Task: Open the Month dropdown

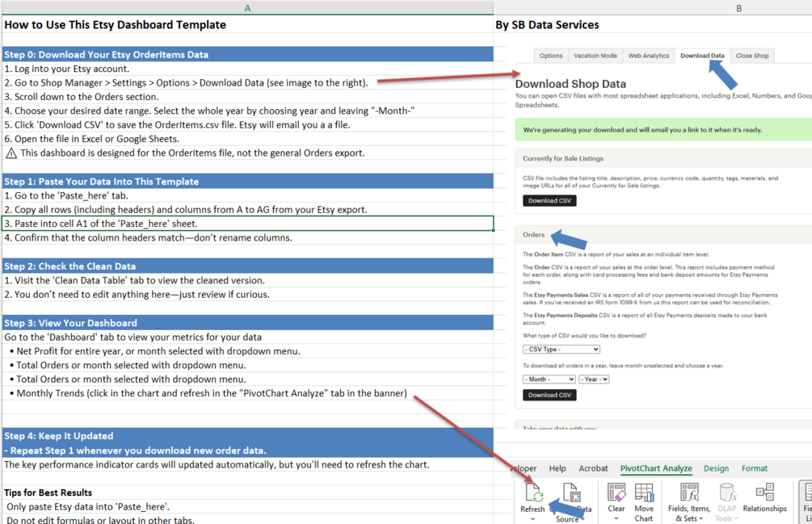Action: (x=549, y=379)
